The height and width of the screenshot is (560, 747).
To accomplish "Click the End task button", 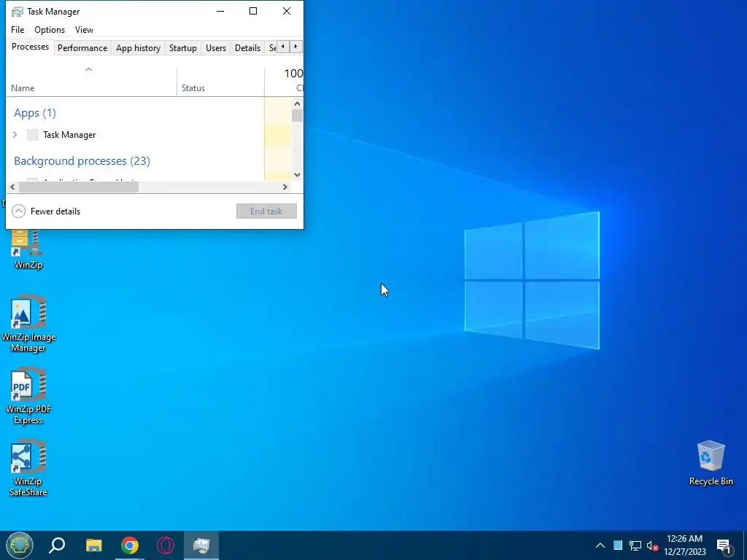I will point(266,211).
